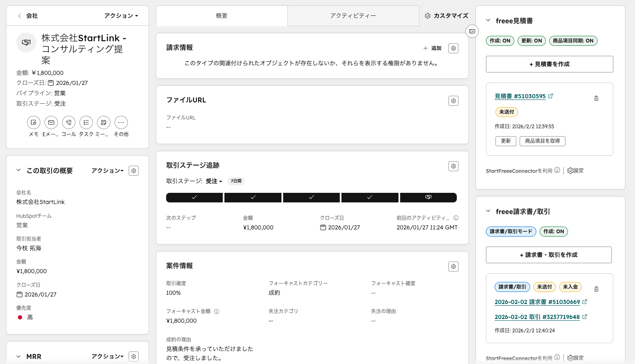Open settings gear for この取引の概要 card
The image size is (635, 364).
pos(134,171)
